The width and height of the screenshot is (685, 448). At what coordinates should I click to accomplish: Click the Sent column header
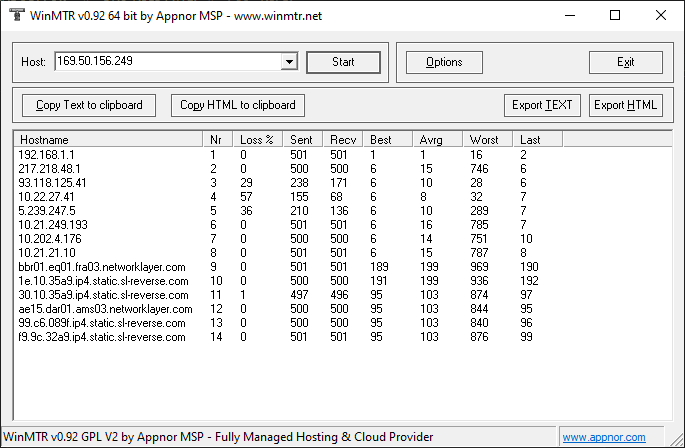(303, 139)
